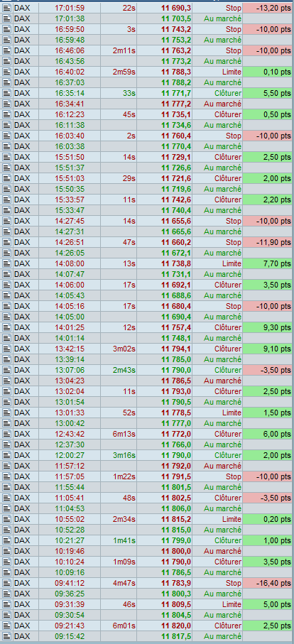Click the 1m09s duration cell

point(119,562)
